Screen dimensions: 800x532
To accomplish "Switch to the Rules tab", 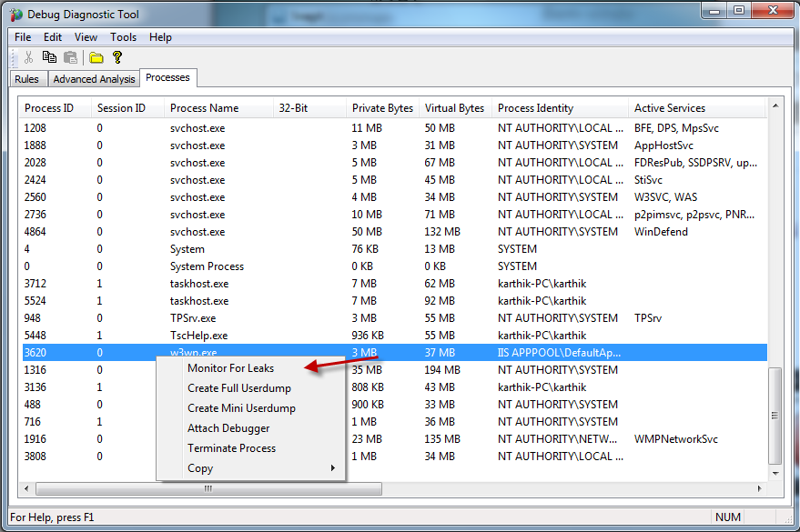I will (x=26, y=79).
